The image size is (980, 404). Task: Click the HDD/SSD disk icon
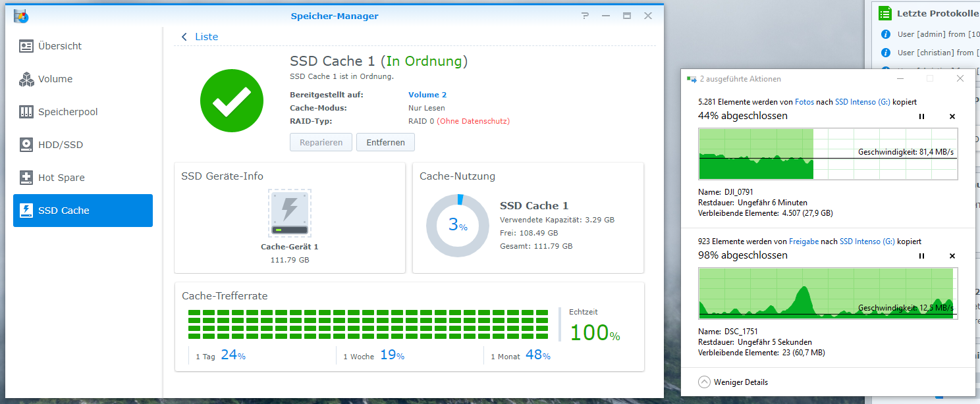pyautogui.click(x=26, y=145)
